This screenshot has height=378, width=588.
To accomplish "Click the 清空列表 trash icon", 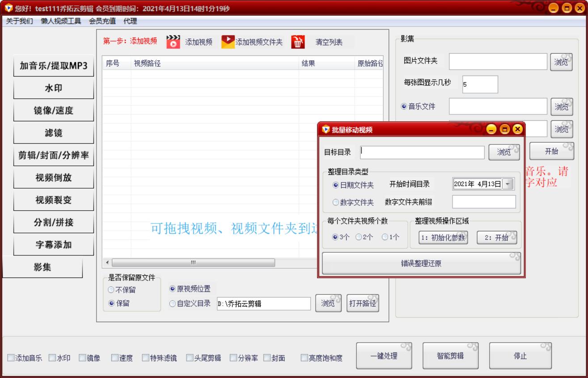I will (298, 42).
